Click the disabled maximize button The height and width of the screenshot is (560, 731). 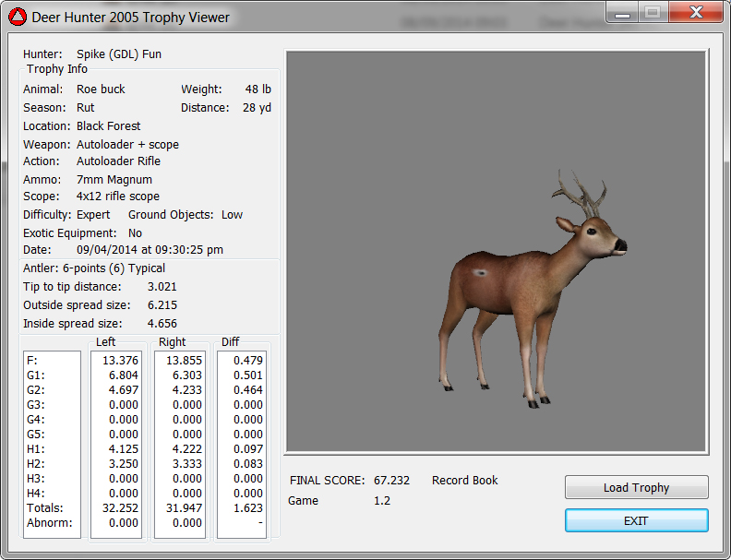coord(652,12)
